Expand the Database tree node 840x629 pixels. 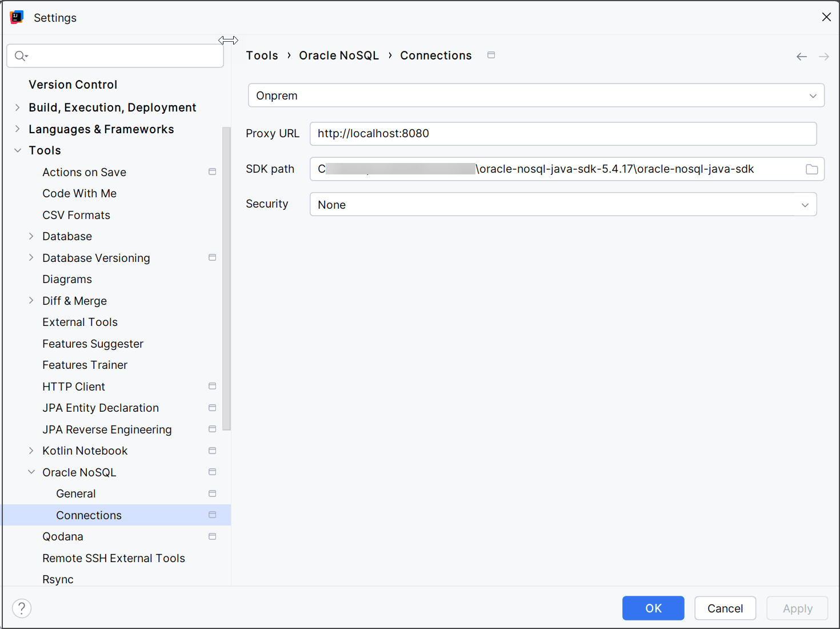coord(31,236)
